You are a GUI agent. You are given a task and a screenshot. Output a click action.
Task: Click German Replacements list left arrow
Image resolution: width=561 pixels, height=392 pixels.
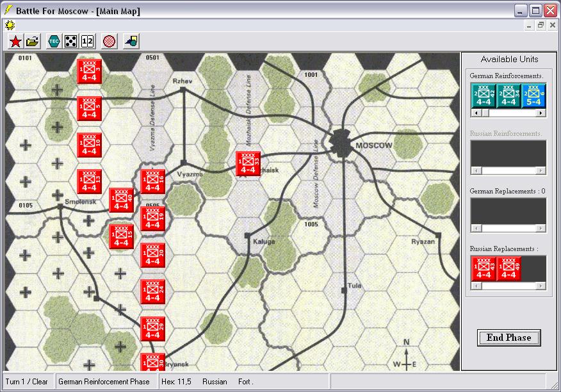(x=476, y=228)
